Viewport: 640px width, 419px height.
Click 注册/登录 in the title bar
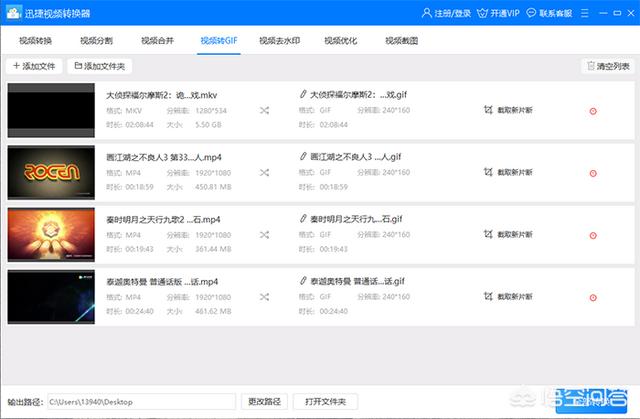point(452,13)
